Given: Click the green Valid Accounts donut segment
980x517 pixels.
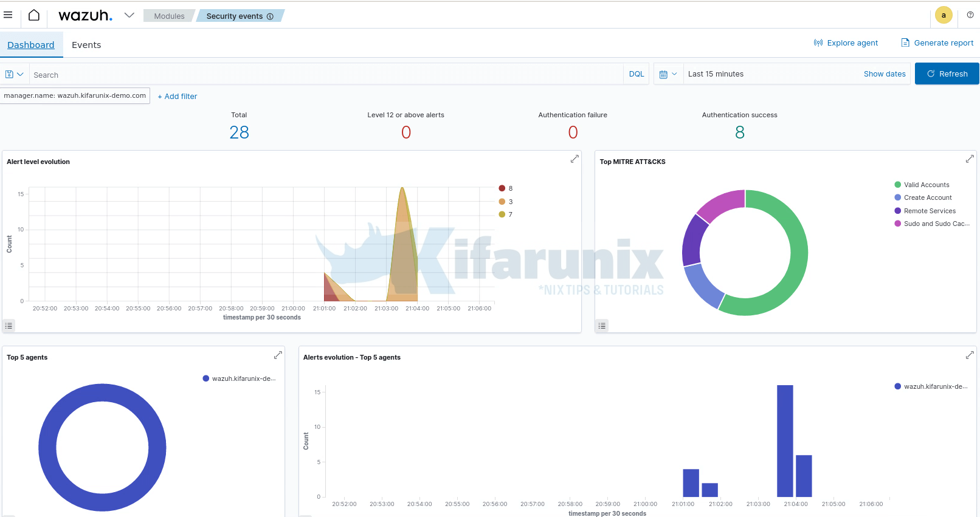Looking at the screenshot, I should pyautogui.click(x=798, y=253).
